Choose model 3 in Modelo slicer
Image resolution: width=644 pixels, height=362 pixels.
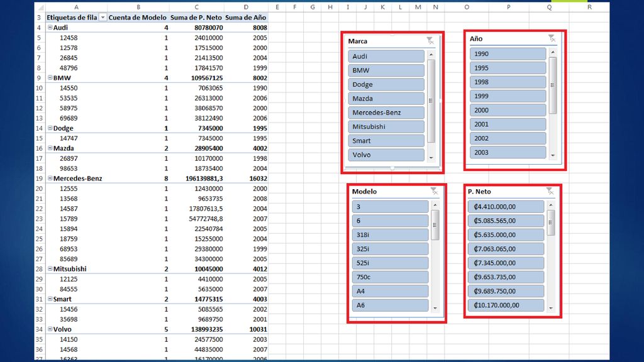[x=390, y=206]
